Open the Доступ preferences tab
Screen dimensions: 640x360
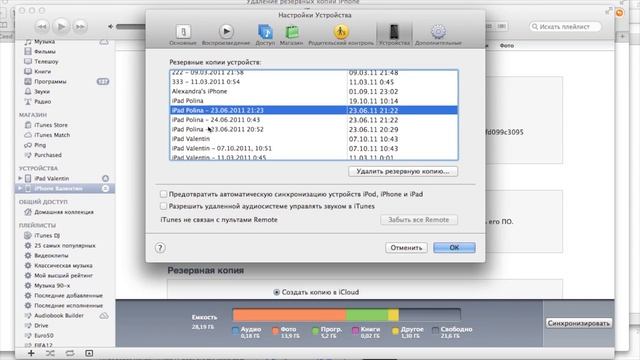(x=265, y=34)
